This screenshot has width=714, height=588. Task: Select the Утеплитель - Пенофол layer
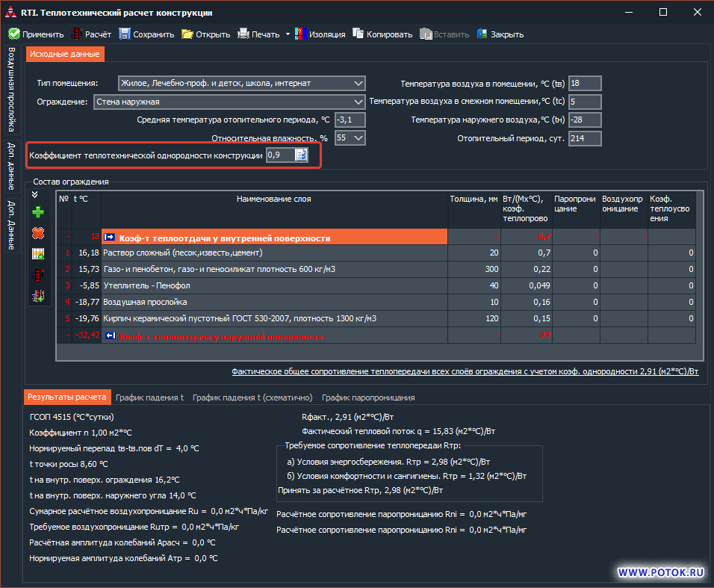click(x=376, y=285)
